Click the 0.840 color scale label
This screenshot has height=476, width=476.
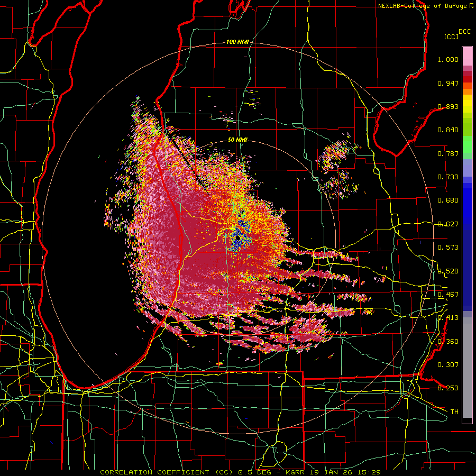pyautogui.click(x=448, y=130)
